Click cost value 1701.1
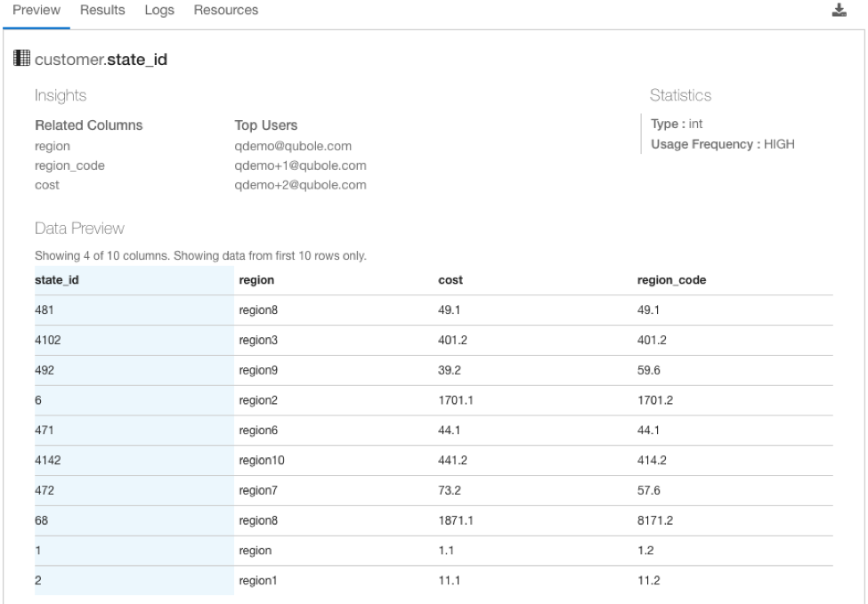 (x=456, y=400)
